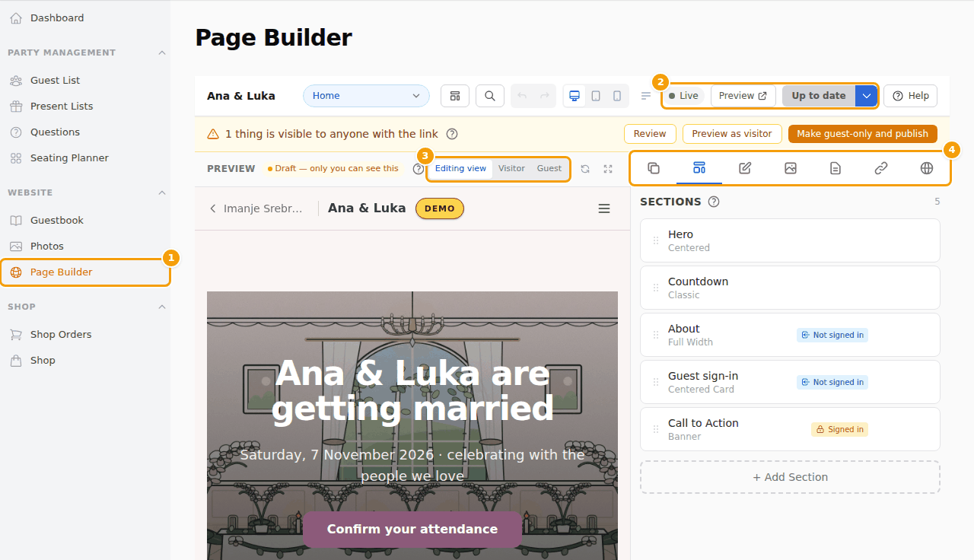Click the Preview as visitor button
Image resolution: width=974 pixels, height=560 pixels.
click(732, 134)
